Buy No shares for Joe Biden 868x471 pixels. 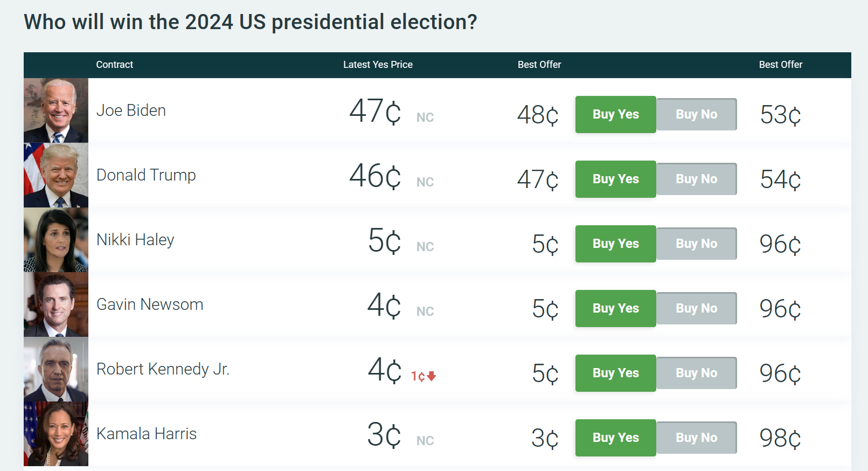coord(696,114)
